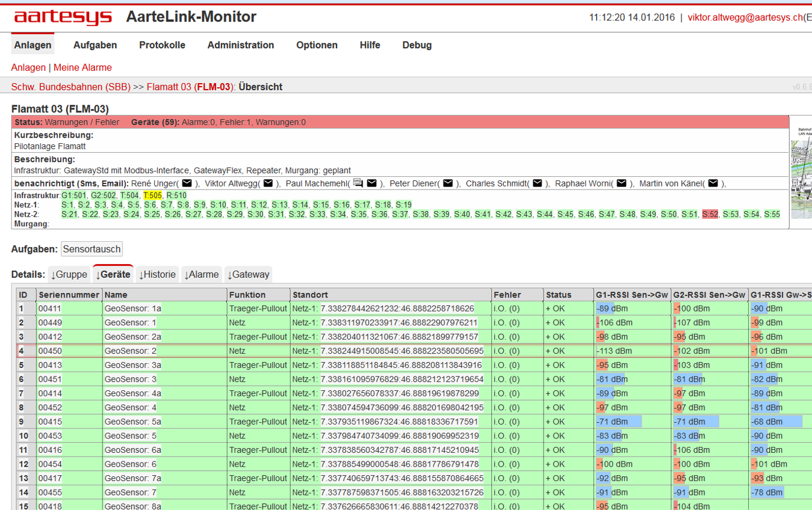The width and height of the screenshot is (812, 510).
Task: Open the Anlagen menu
Action: 33,45
